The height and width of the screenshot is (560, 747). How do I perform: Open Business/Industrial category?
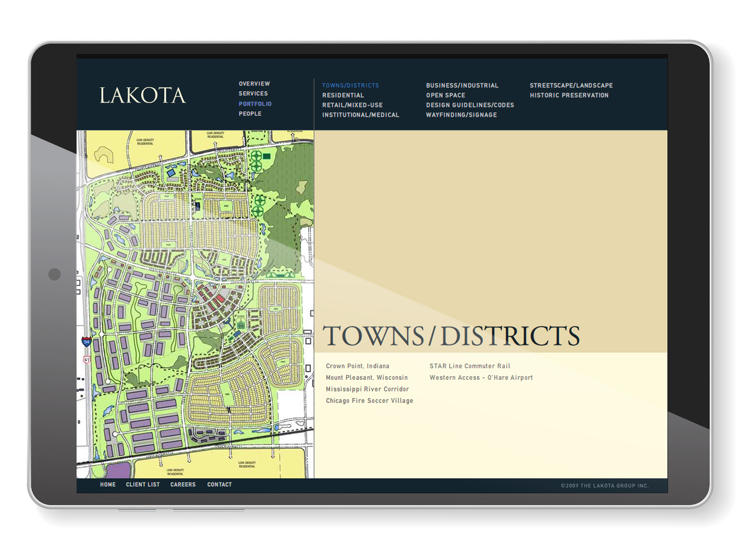click(462, 85)
